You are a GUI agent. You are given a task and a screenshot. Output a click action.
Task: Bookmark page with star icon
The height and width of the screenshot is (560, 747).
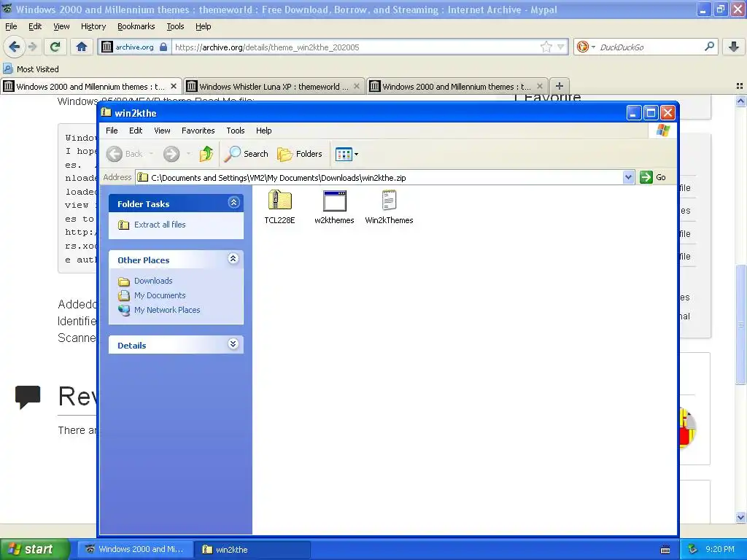coord(546,47)
